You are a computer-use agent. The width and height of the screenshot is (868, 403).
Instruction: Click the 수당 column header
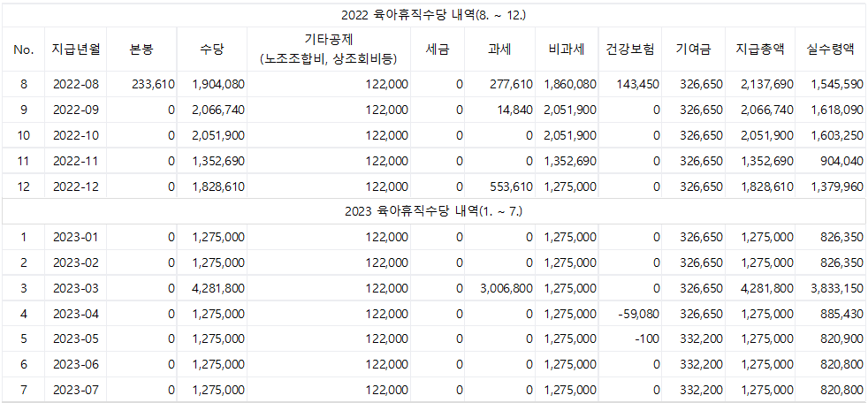point(212,49)
